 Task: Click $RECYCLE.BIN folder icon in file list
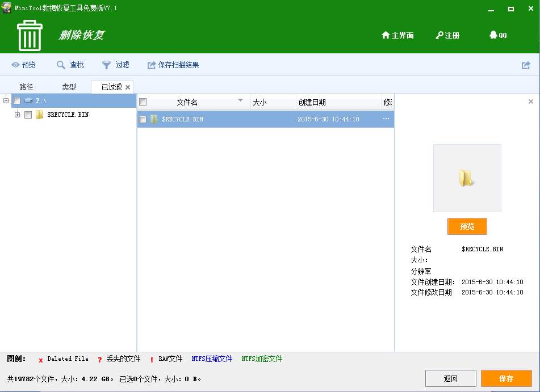point(154,119)
